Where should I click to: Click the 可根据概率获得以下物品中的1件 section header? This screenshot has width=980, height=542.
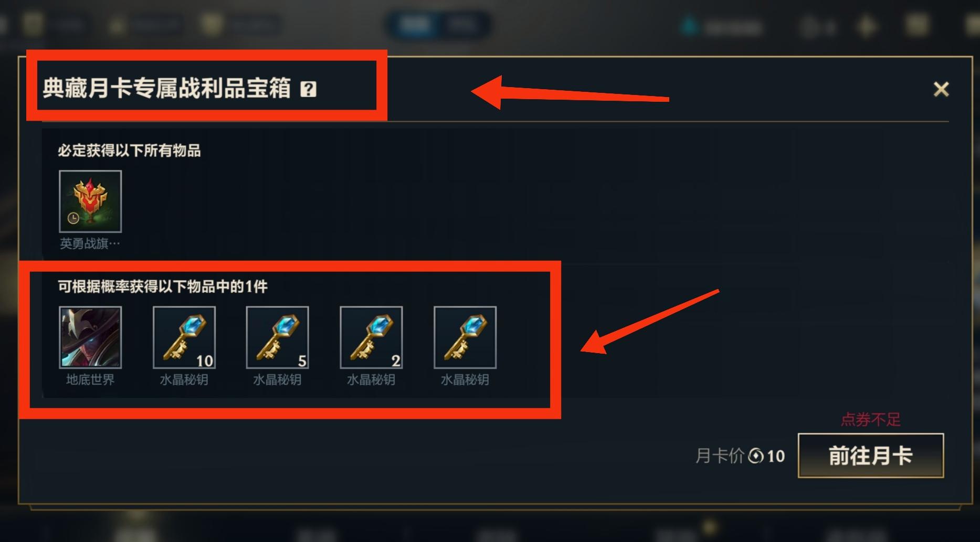point(163,286)
